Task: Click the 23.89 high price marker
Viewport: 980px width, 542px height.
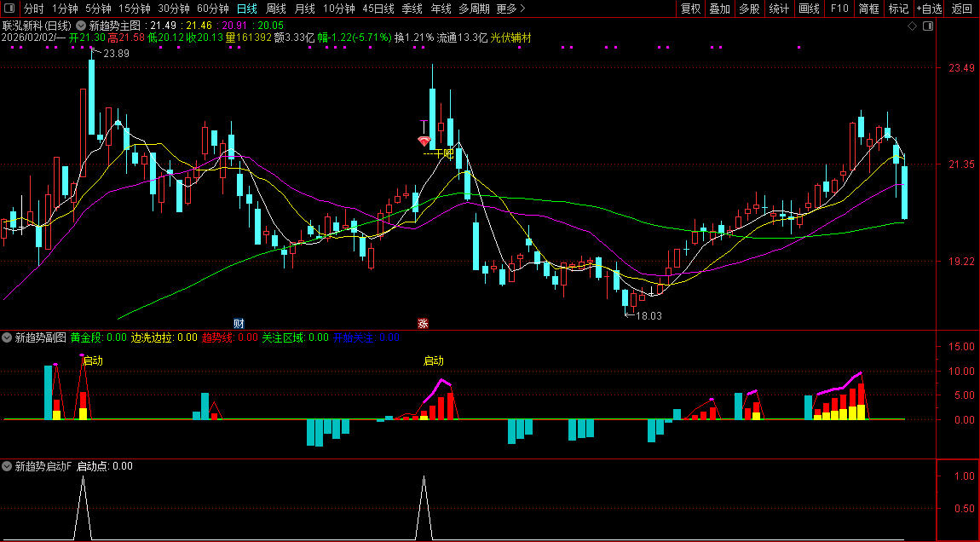Action: click(116, 54)
